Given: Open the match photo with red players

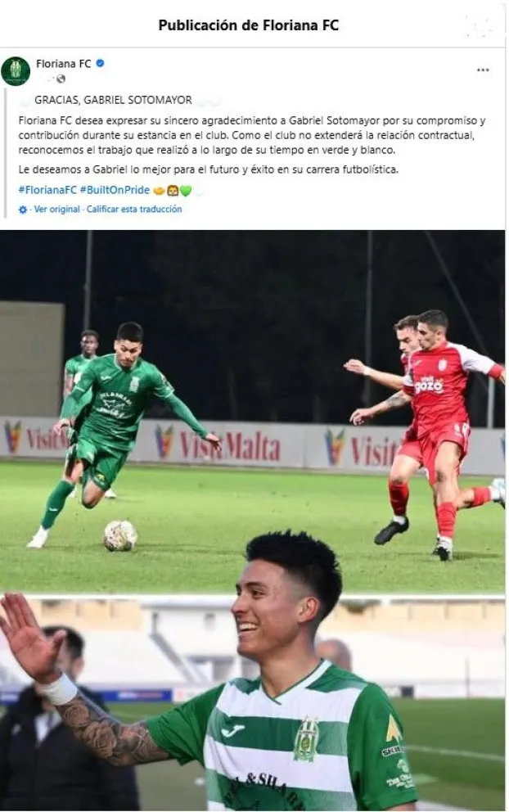Looking at the screenshot, I should (x=252, y=413).
